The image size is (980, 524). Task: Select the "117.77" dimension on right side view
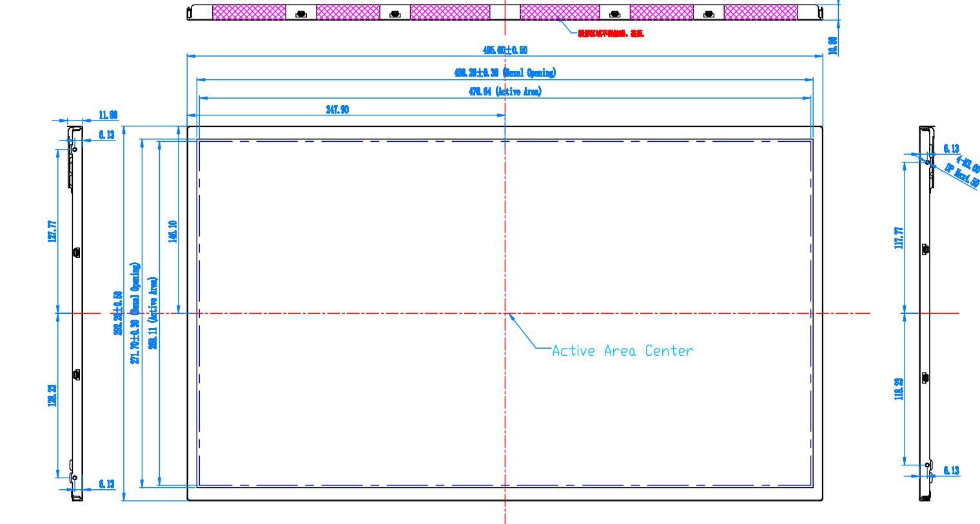899,238
